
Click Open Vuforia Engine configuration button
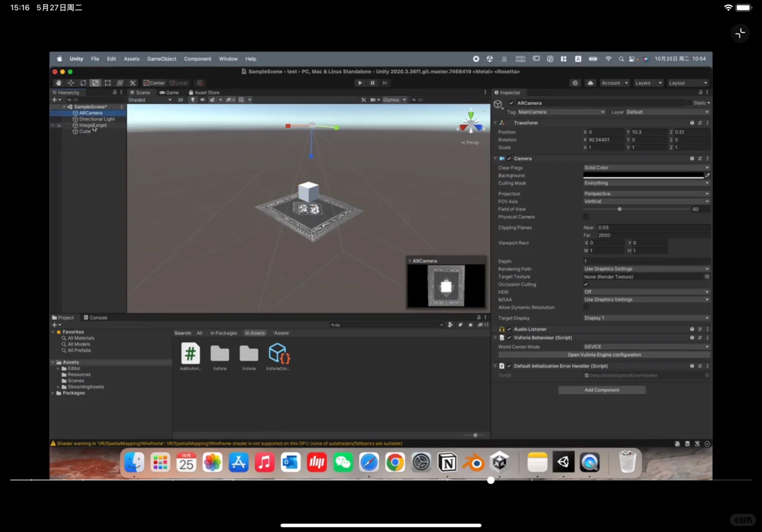point(604,355)
